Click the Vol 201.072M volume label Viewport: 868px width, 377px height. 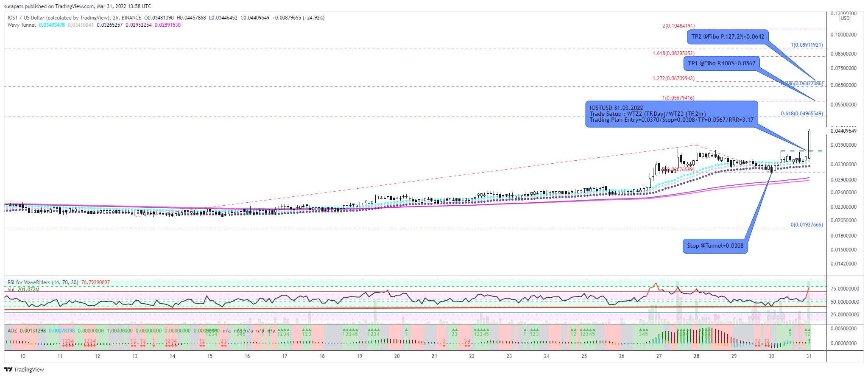click(x=23, y=290)
